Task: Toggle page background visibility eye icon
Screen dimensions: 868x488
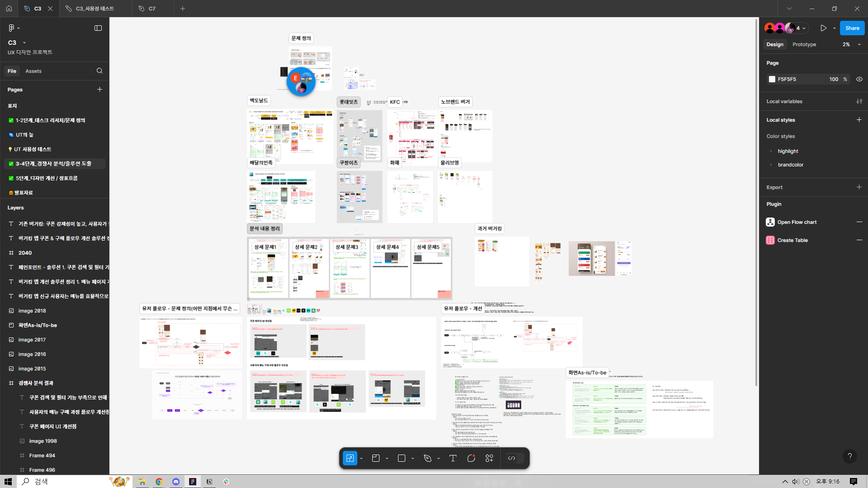Action: click(859, 79)
